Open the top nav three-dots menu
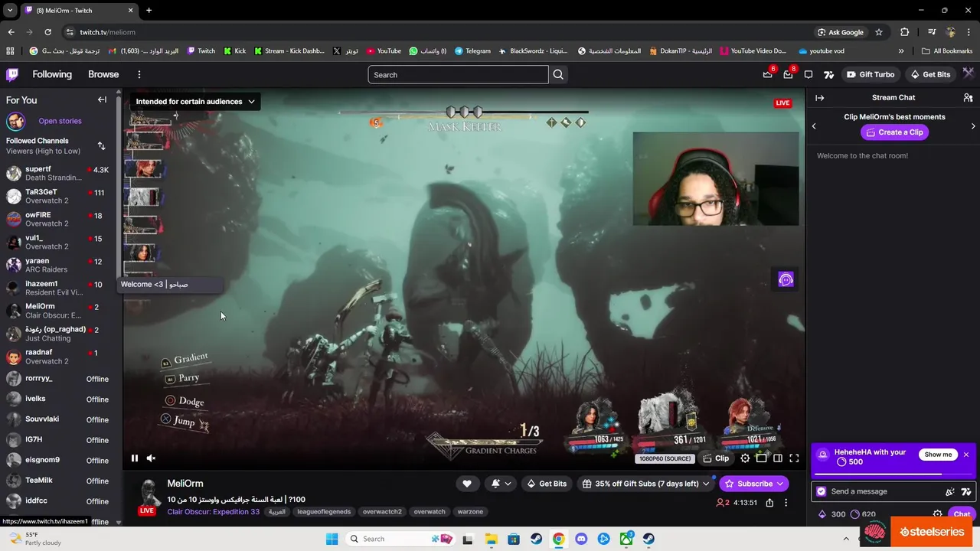 click(x=139, y=74)
